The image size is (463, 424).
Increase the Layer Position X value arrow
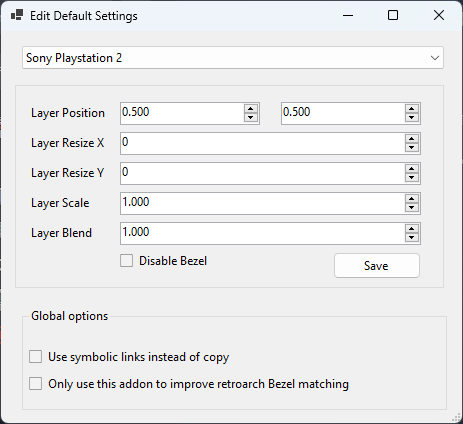(x=251, y=109)
